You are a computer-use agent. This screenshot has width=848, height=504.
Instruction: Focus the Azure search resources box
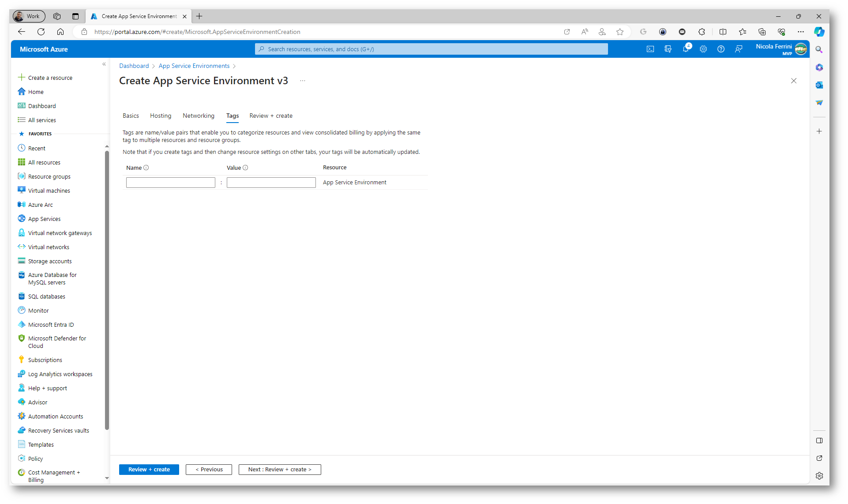pos(431,49)
